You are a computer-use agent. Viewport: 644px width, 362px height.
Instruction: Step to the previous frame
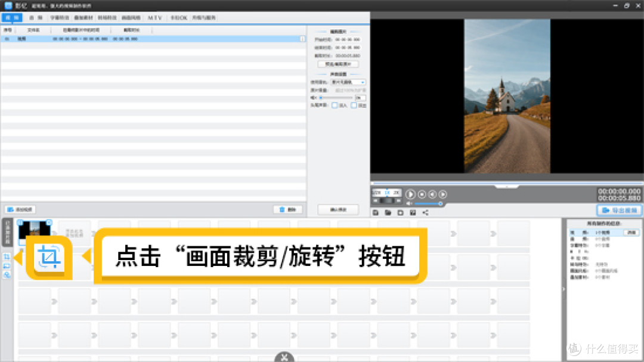click(432, 194)
